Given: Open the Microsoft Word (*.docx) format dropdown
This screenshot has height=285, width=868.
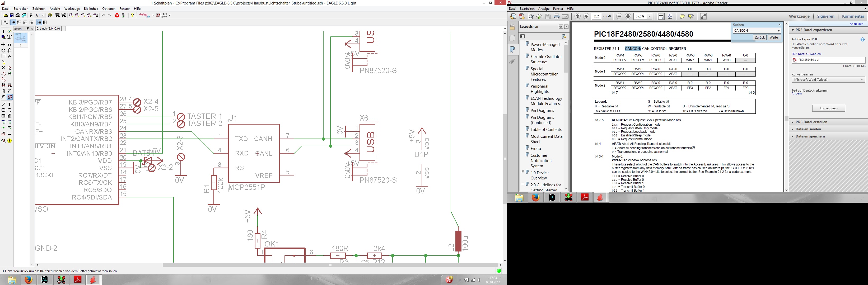Looking at the screenshot, I should click(x=829, y=80).
